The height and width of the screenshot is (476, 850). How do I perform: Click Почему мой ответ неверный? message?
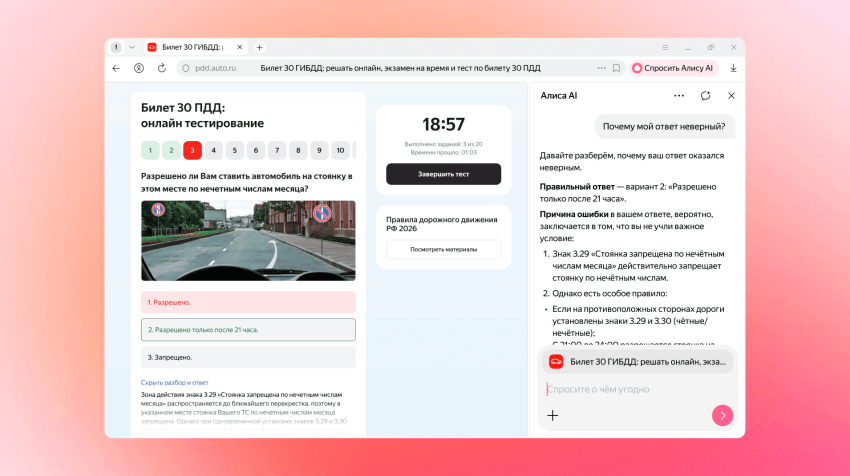[664, 127]
